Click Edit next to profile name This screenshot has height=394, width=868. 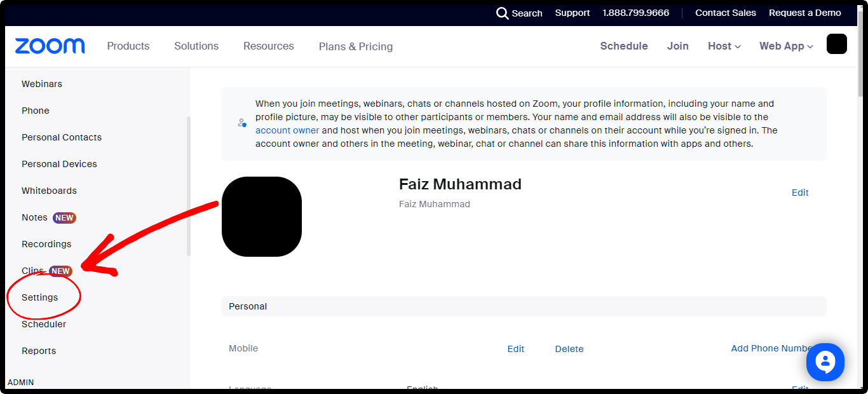pos(800,193)
